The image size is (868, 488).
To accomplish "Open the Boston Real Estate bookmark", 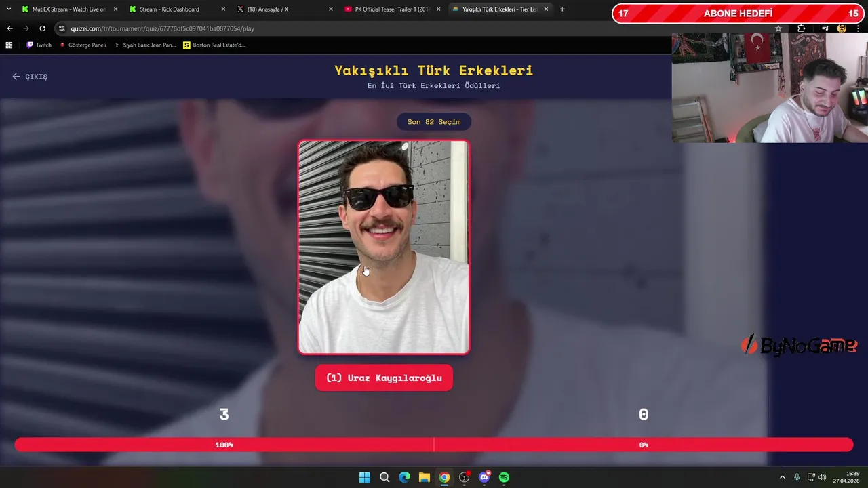I will point(214,45).
